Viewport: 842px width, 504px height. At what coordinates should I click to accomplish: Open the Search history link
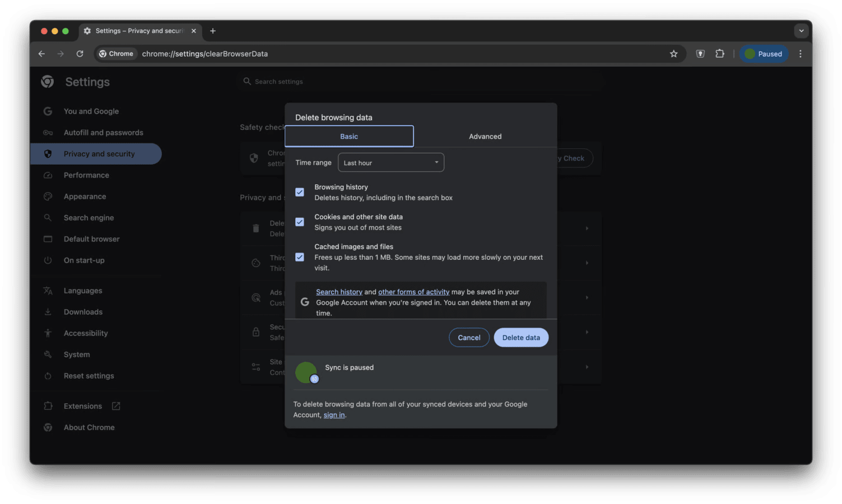(x=339, y=292)
